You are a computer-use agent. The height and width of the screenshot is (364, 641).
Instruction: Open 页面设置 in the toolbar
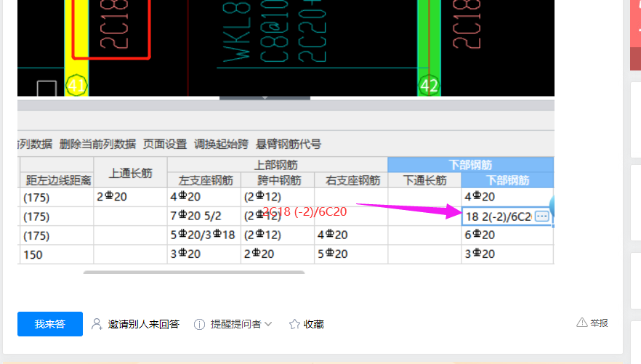[165, 144]
